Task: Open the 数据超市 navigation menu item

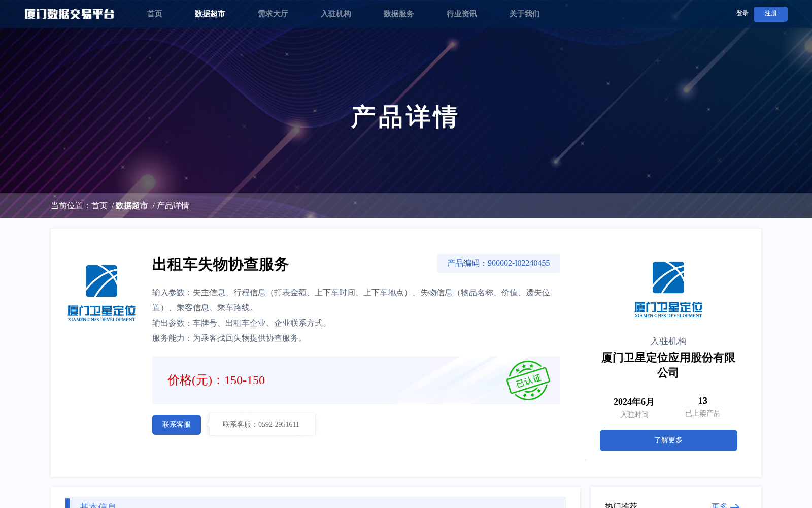Action: point(210,14)
